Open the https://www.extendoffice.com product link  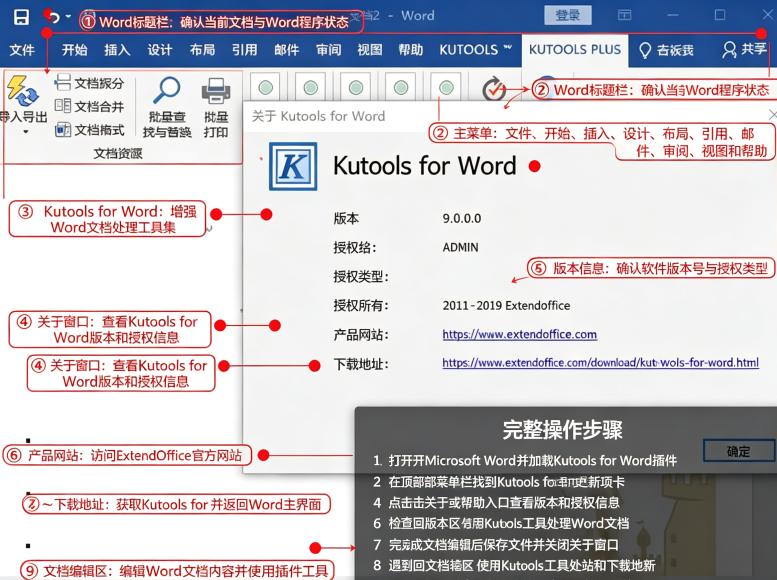519,334
